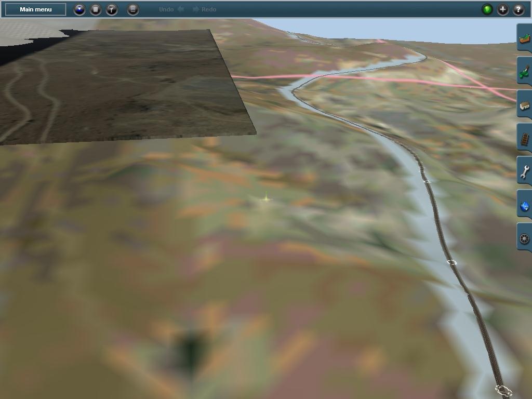Click the grid icon in the top toolbar
The height and width of the screenshot is (399, 532).
coord(133,9)
